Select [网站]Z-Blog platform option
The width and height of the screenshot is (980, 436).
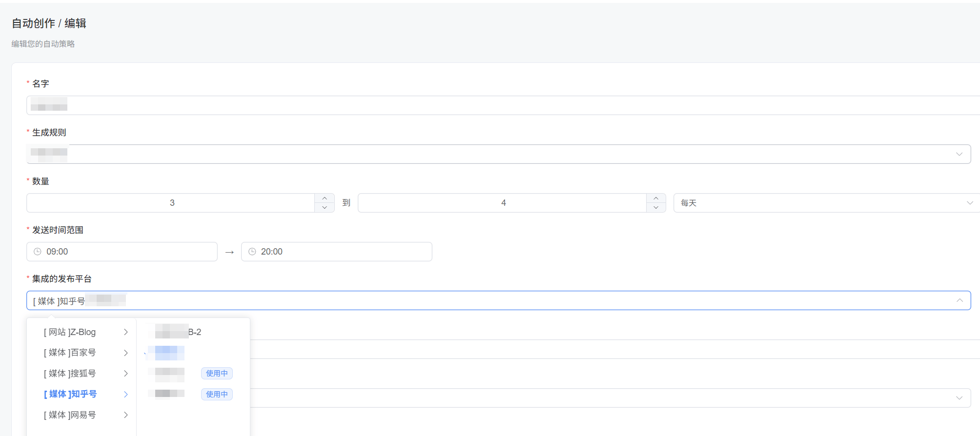point(70,332)
